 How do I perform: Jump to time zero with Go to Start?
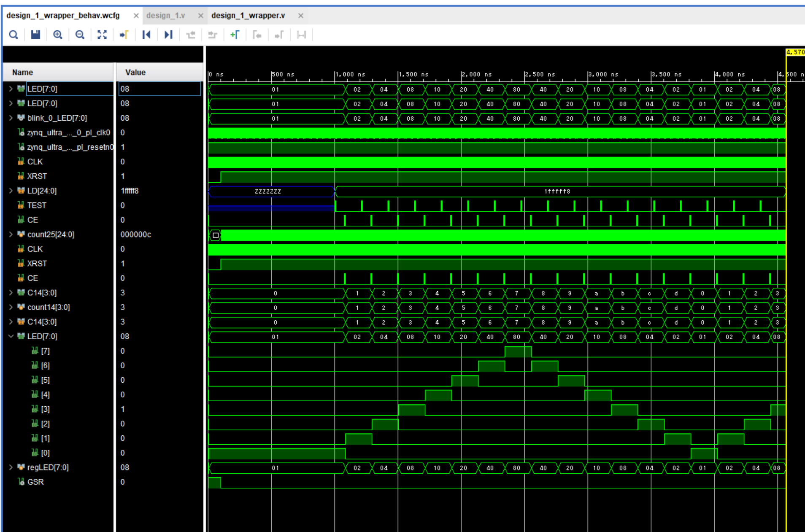tap(146, 35)
